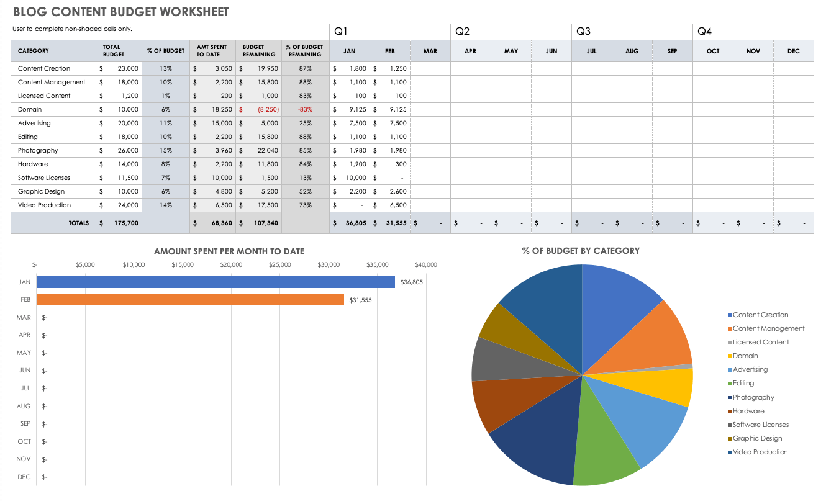The width and height of the screenshot is (826, 504).
Task: Click the Licensed Content legend entry
Action: [x=761, y=343]
